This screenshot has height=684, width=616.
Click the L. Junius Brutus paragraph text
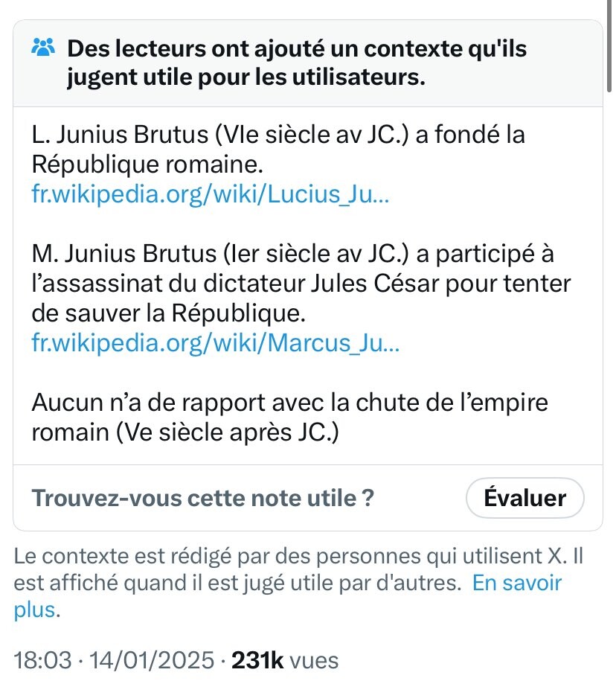(x=278, y=149)
